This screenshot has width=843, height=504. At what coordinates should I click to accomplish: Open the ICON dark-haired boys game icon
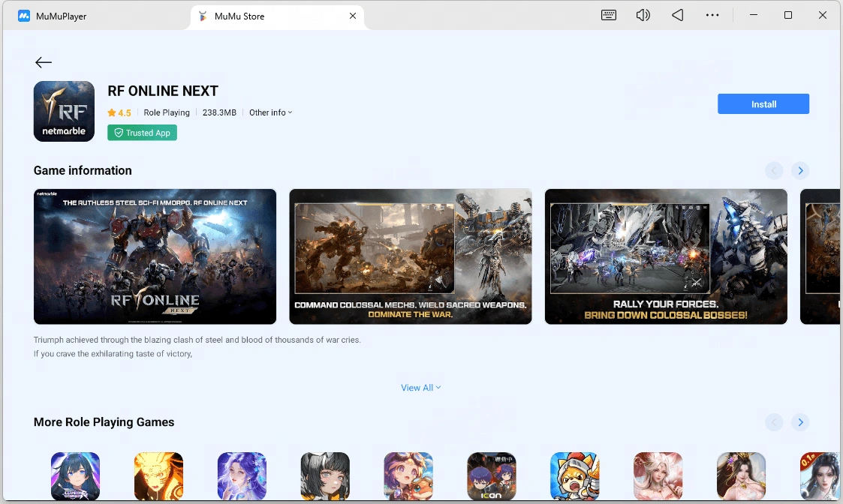click(x=492, y=476)
